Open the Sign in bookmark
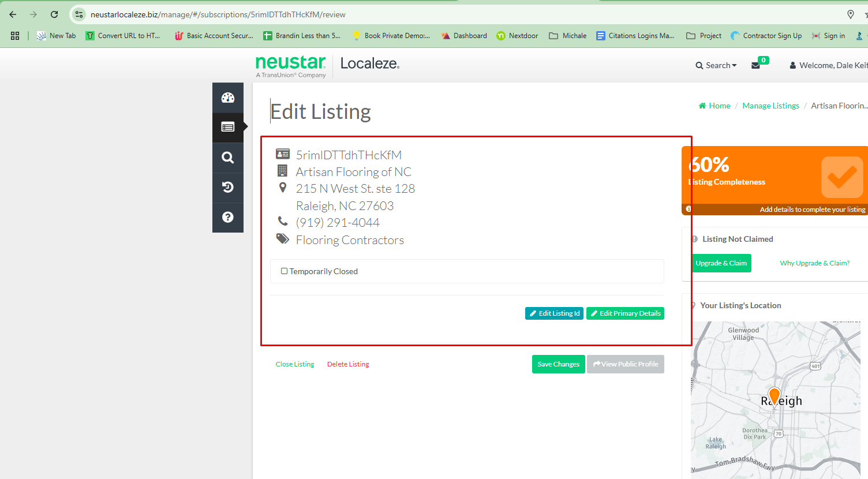This screenshot has height=479, width=868. (x=828, y=36)
